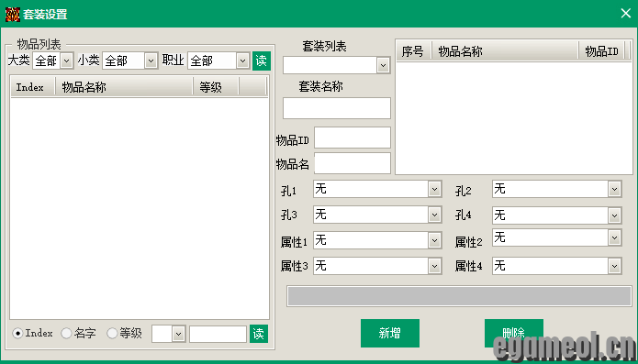Click the 新增 button
This screenshot has width=638, height=364.
tap(390, 333)
